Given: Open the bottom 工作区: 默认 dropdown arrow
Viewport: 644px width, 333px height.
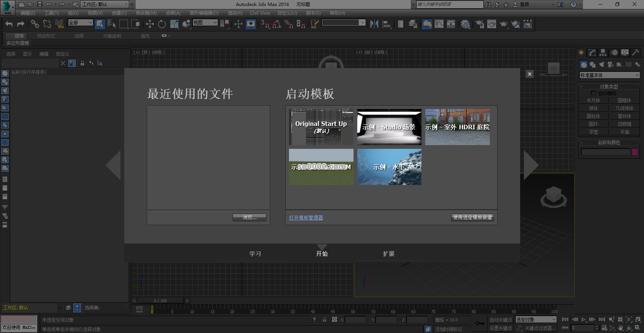Looking at the screenshot, I should point(59,308).
